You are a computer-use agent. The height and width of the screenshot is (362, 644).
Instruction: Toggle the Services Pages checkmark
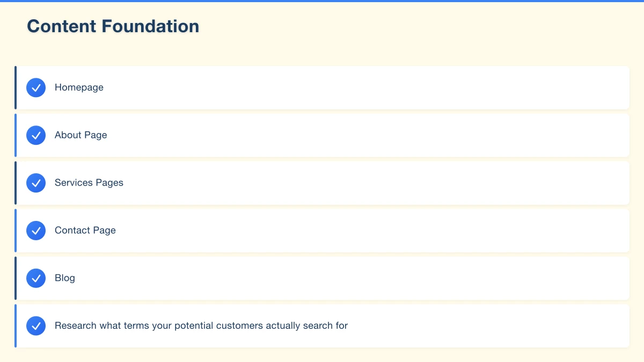36,183
